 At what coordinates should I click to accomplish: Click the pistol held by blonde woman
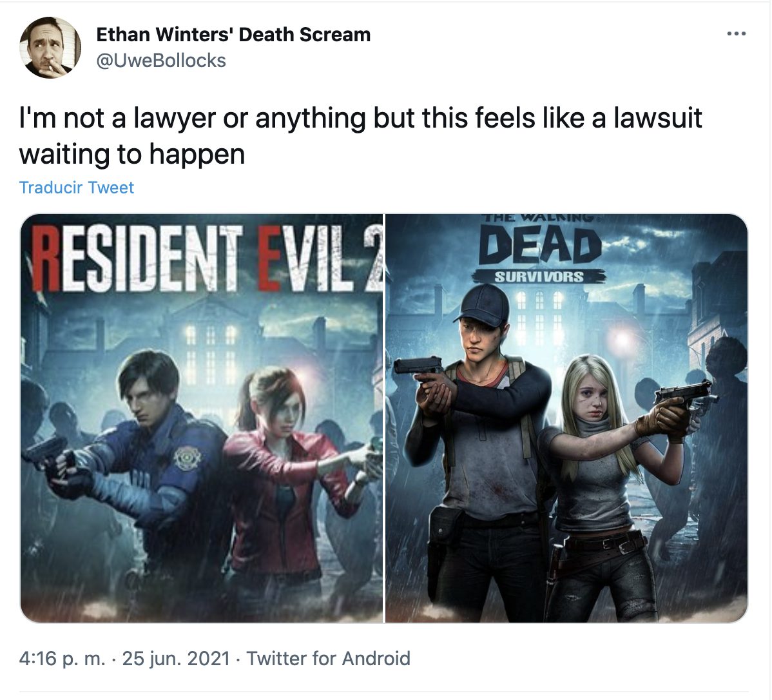[x=684, y=398]
